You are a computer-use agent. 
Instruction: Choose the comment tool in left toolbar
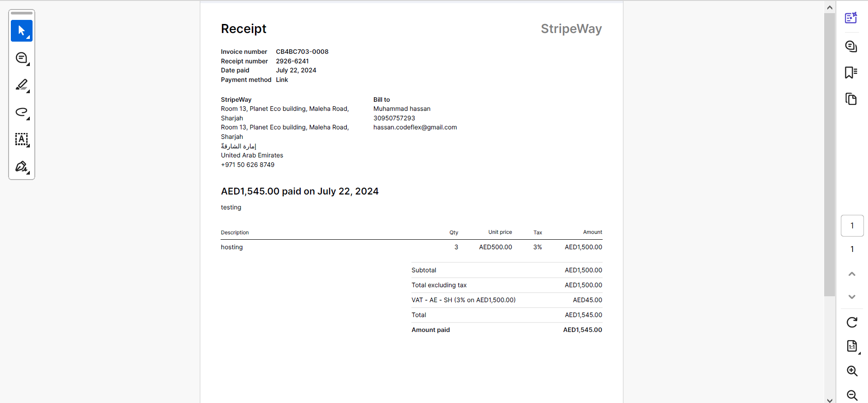pos(22,58)
